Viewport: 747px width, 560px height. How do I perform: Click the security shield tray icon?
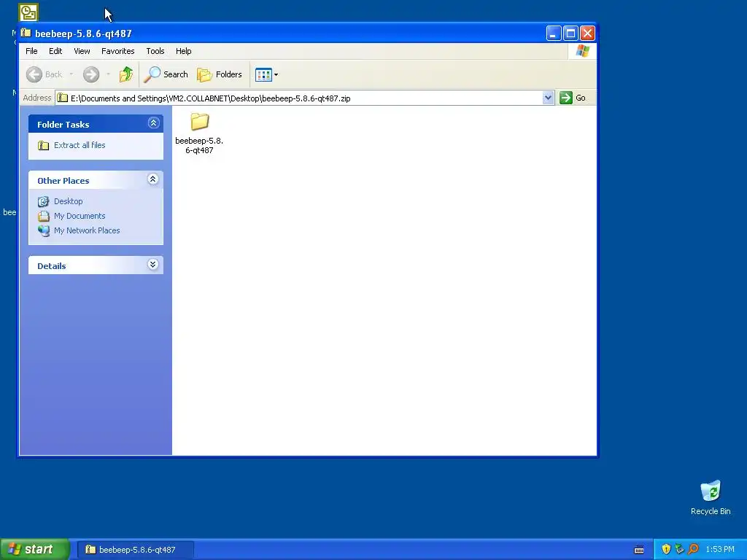(666, 549)
